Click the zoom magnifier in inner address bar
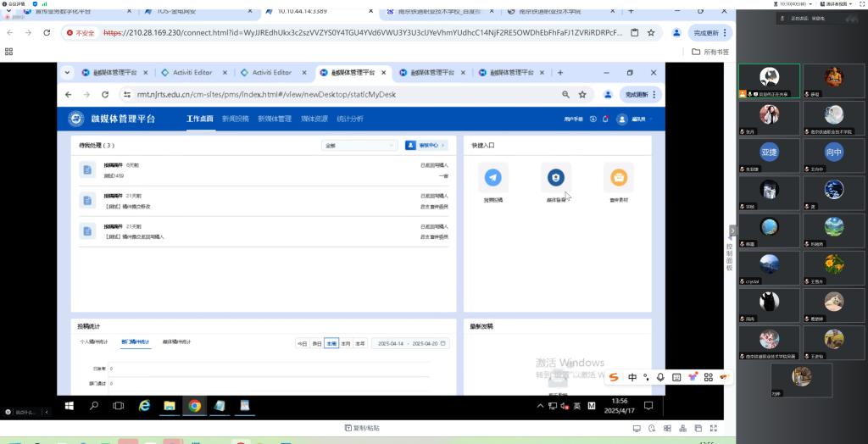868x444 pixels. pos(565,95)
